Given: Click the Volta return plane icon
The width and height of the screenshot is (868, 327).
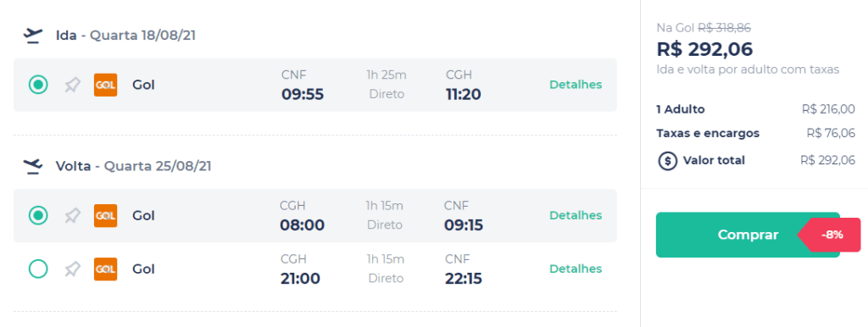Looking at the screenshot, I should [x=33, y=166].
